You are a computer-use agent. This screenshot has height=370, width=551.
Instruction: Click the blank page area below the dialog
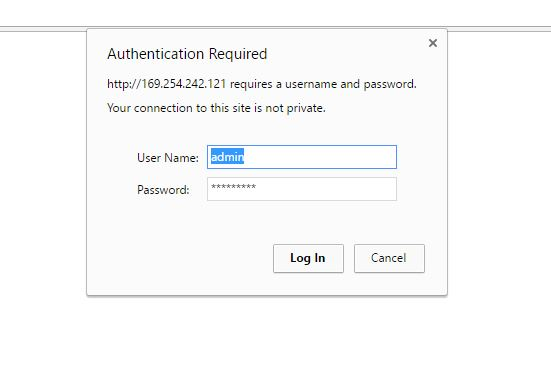pyautogui.click(x=276, y=332)
